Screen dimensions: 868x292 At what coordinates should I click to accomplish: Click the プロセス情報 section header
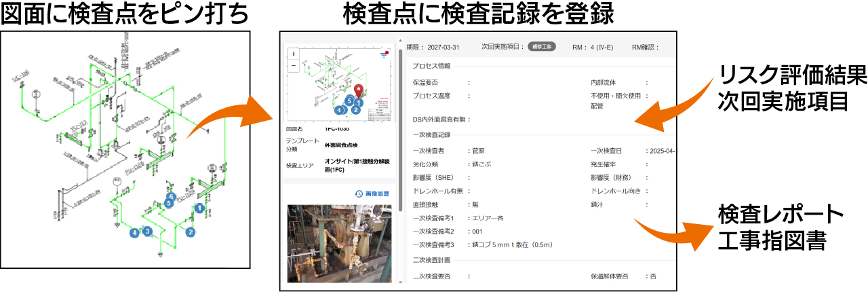[431, 66]
